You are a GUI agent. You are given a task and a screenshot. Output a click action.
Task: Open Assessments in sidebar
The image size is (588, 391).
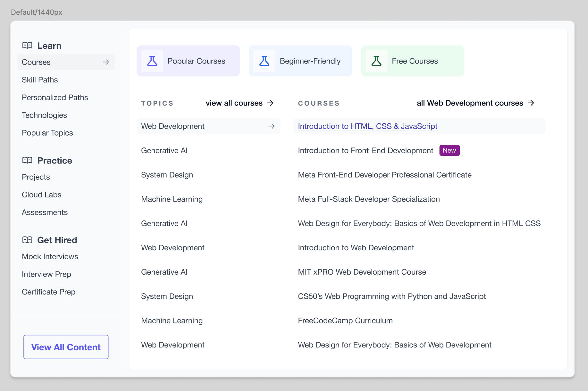[x=45, y=212]
